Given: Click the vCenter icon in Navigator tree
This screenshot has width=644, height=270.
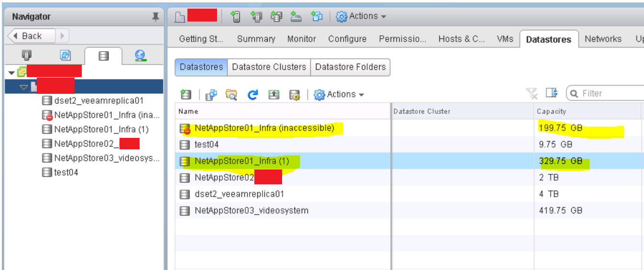Looking at the screenshot, I should pos(22,72).
